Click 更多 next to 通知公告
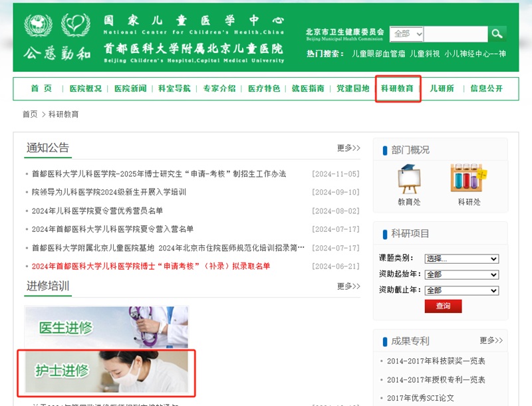This screenshot has height=406, width=532. click(348, 148)
